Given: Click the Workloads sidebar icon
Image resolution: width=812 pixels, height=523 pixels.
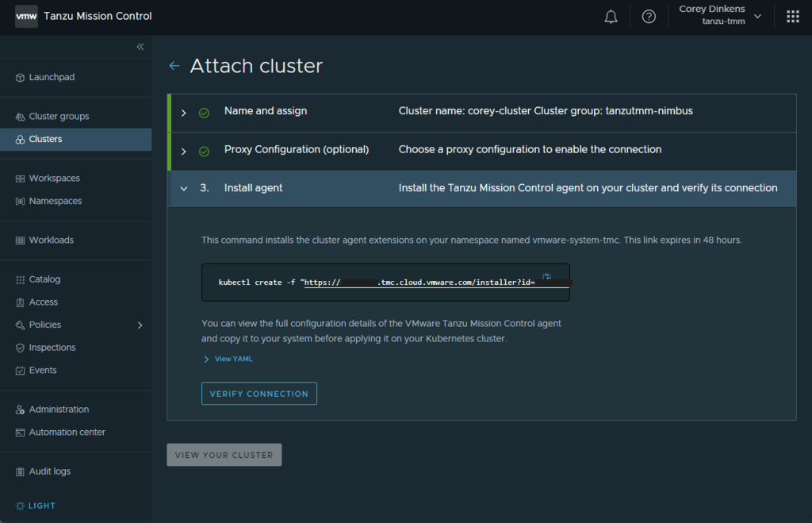Looking at the screenshot, I should click(x=20, y=240).
